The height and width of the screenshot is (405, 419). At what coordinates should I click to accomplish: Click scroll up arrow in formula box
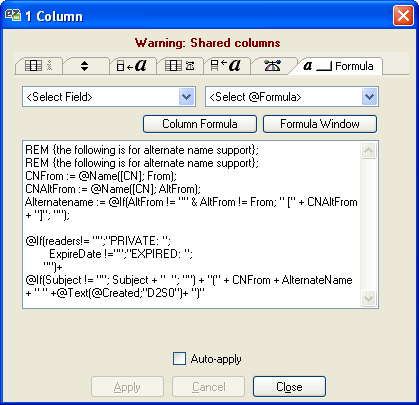coord(368,151)
